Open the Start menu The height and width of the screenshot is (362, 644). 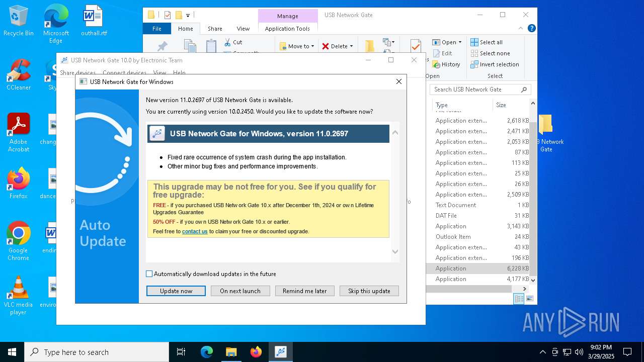click(x=12, y=352)
